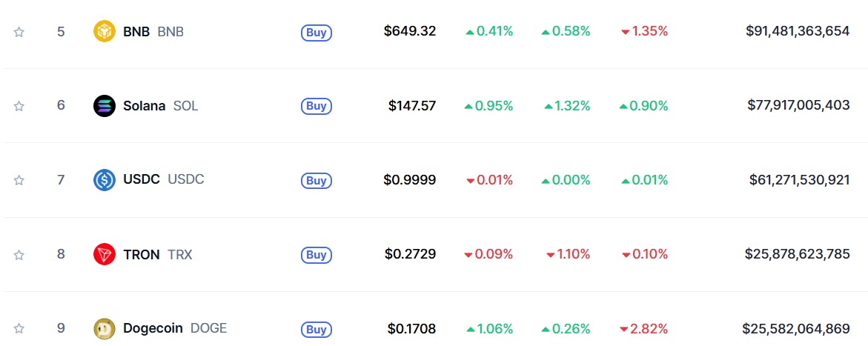Viewport: 868px width, 346px height.
Task: Add BNB to watchlist with star
Action: click(19, 32)
